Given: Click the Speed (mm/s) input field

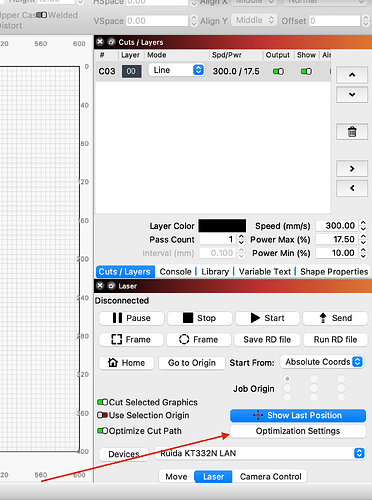Looking at the screenshot, I should [337, 226].
